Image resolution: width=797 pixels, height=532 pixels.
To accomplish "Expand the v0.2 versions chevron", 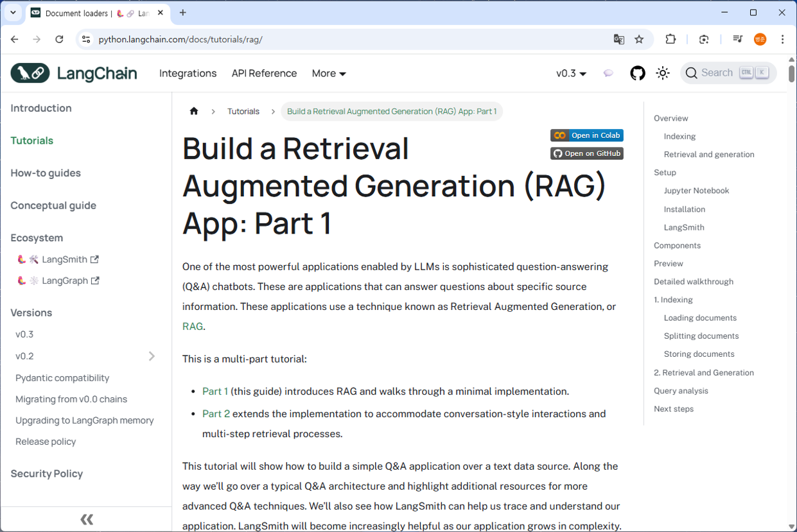I will 152,356.
